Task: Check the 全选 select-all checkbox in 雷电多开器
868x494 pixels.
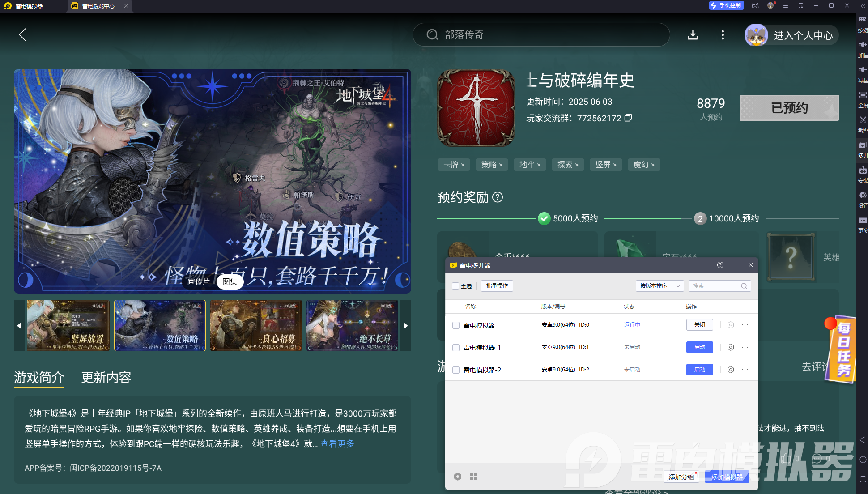Action: (455, 286)
